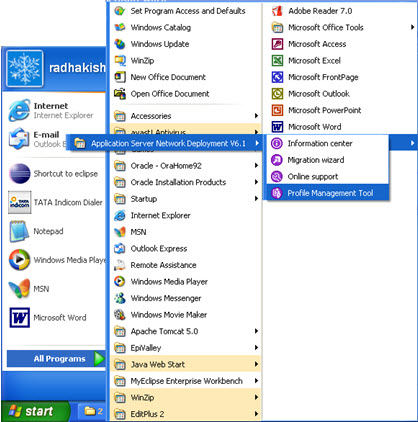This screenshot has width=418, height=422.
Task: Click the Information center icon
Action: click(276, 143)
